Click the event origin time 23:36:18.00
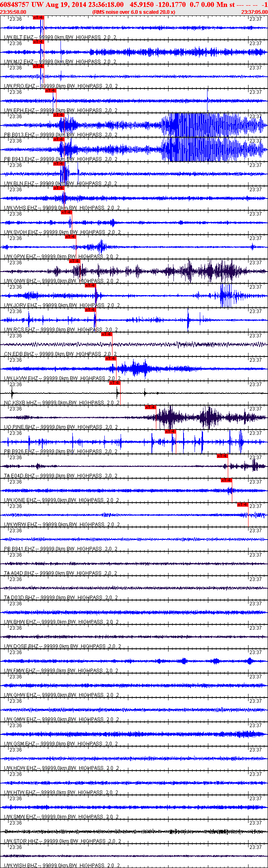The width and height of the screenshot is (268, 868). pyautogui.click(x=106, y=4)
